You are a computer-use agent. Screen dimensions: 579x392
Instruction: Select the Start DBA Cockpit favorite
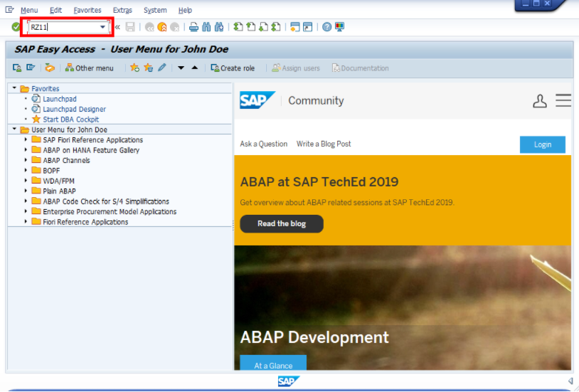coord(71,120)
